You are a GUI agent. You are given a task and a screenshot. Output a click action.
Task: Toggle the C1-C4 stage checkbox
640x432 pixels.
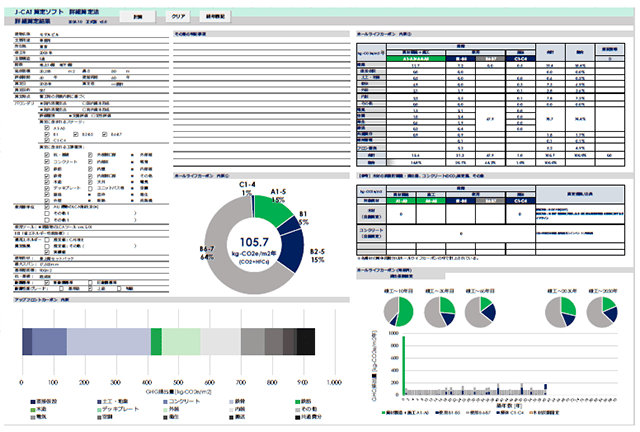(47, 140)
